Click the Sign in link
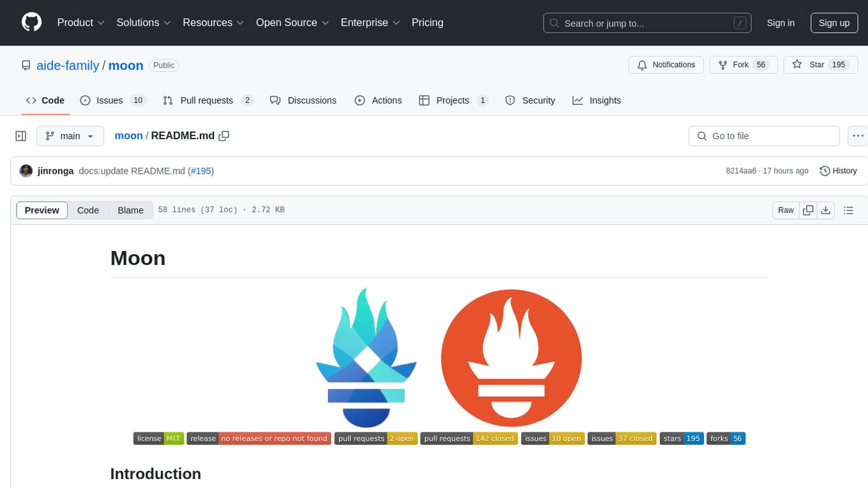Viewport: 868px width, 488px height. pyautogui.click(x=781, y=23)
